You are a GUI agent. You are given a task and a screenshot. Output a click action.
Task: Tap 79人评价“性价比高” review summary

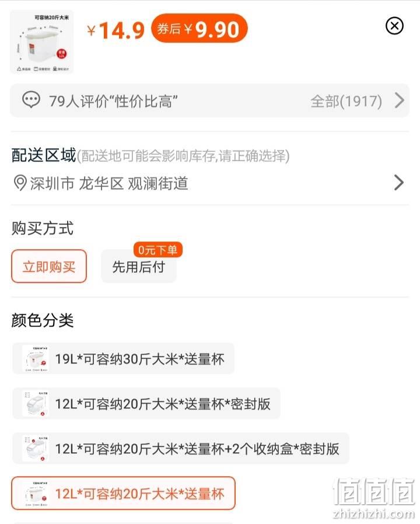click(x=113, y=101)
